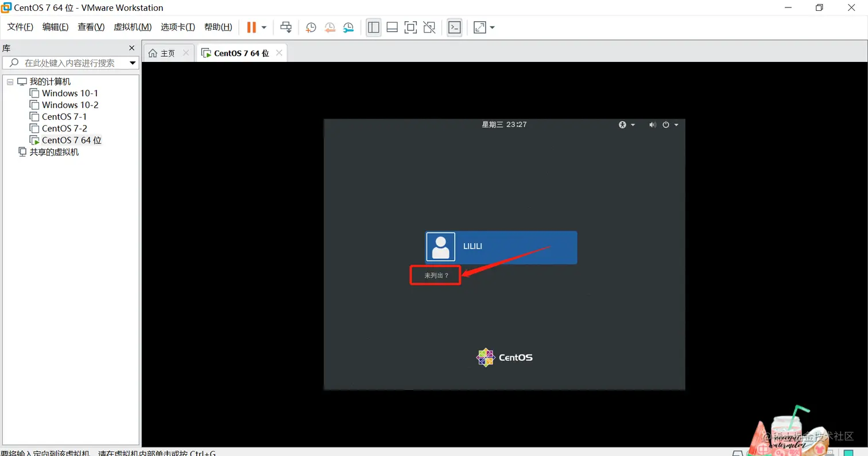Select CentOS 7 64 位 in the library
Screen dimensions: 868x456
pyautogui.click(x=71, y=140)
